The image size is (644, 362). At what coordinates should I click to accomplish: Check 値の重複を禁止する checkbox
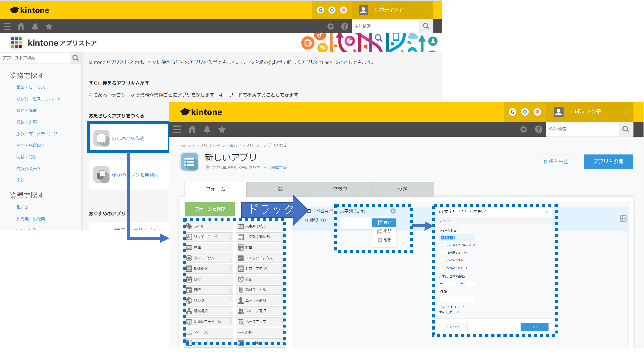coord(442,268)
